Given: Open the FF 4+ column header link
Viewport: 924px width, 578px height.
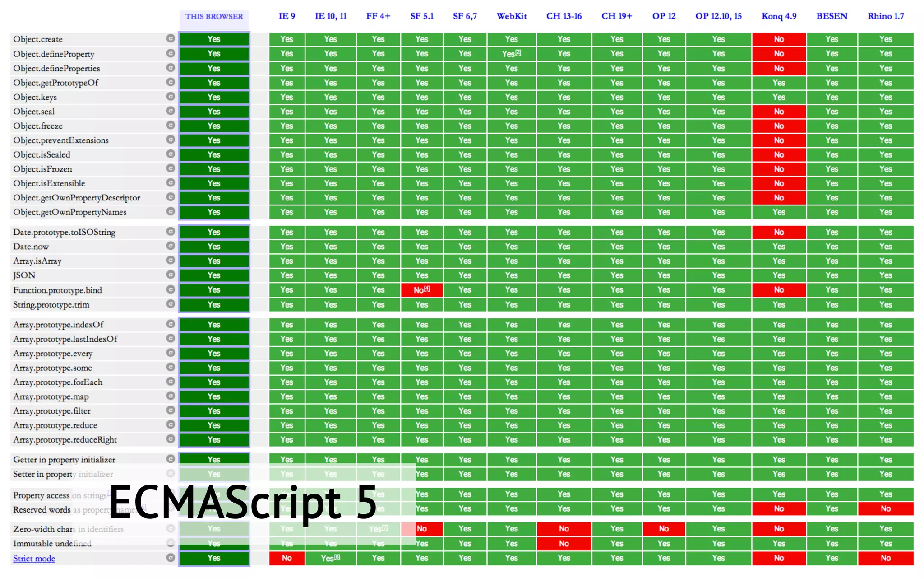Looking at the screenshot, I should point(378,16).
